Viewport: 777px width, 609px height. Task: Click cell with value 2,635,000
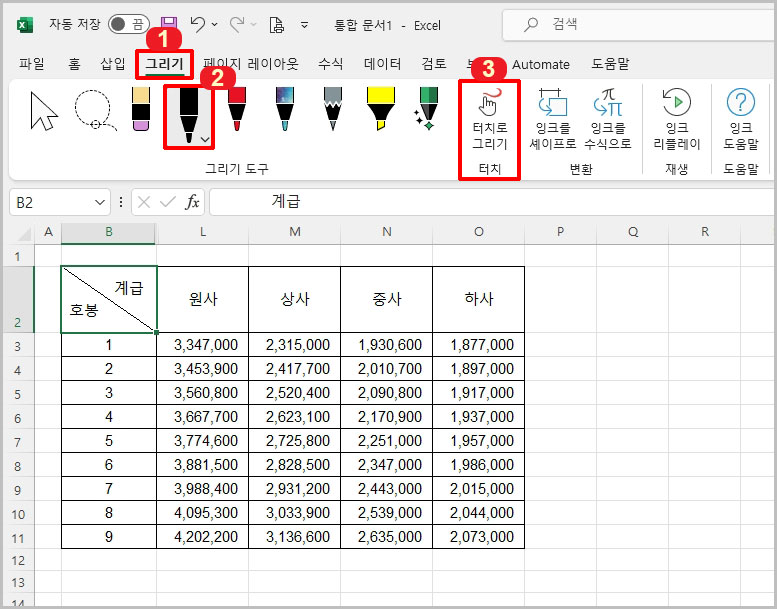(x=387, y=537)
